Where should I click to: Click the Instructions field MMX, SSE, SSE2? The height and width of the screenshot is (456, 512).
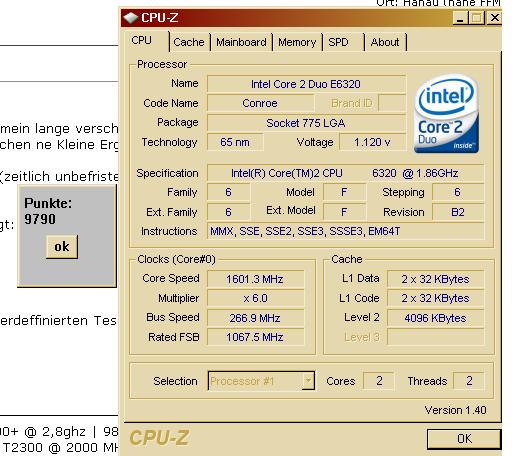pos(345,231)
